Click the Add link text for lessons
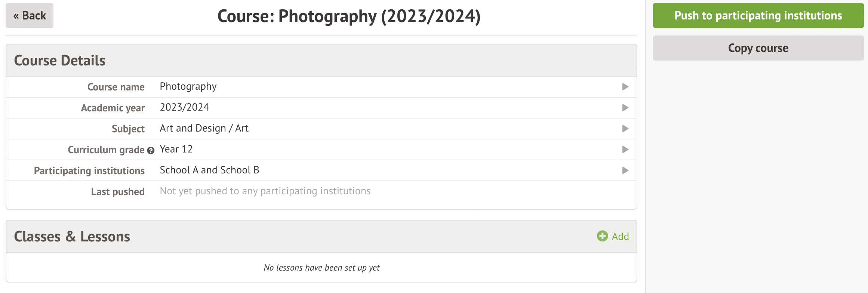Image resolution: width=868 pixels, height=293 pixels. point(620,236)
